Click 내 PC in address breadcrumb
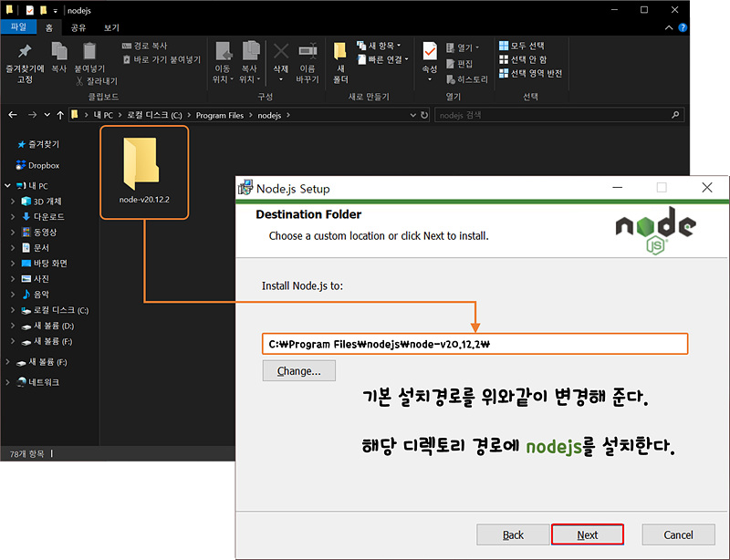Viewport: 730px width, 560px height. point(103,115)
